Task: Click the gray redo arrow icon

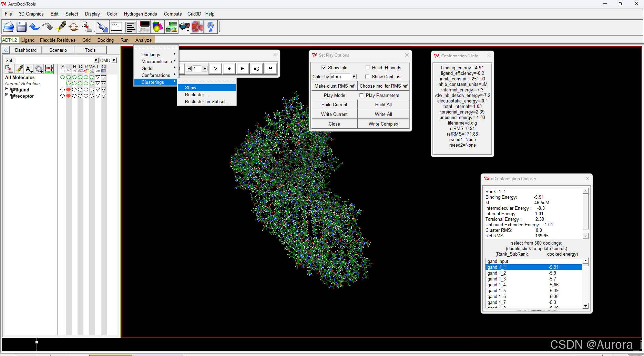Action: point(47,27)
